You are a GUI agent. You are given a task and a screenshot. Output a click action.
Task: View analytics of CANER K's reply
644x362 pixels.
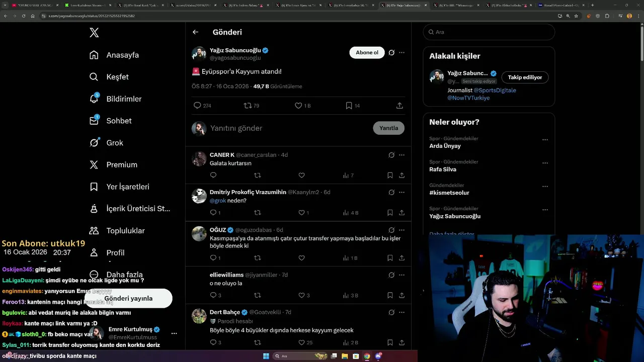tap(348, 175)
